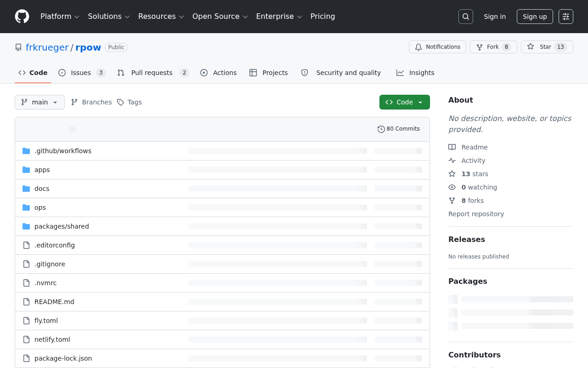Open the Packages heading link
Image resolution: width=588 pixels, height=368 pixels.
(468, 281)
